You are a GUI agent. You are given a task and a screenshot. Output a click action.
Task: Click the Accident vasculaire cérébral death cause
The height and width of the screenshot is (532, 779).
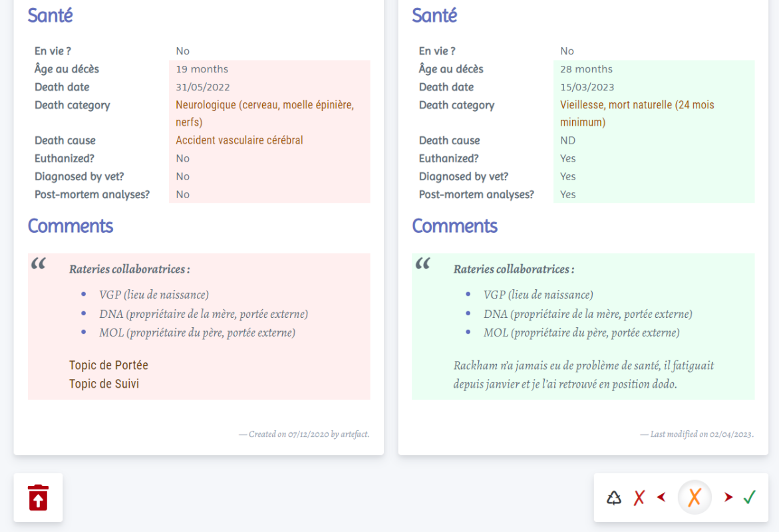[x=239, y=140]
